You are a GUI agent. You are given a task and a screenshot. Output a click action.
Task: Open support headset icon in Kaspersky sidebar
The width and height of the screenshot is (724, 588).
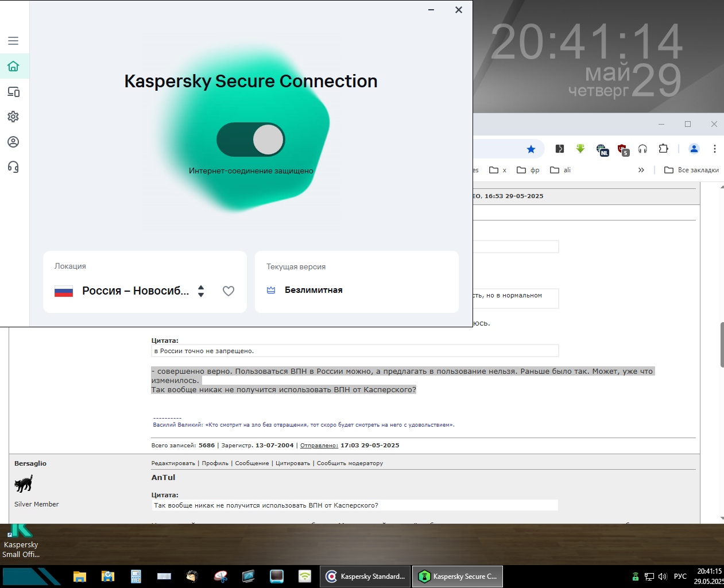pyautogui.click(x=13, y=167)
